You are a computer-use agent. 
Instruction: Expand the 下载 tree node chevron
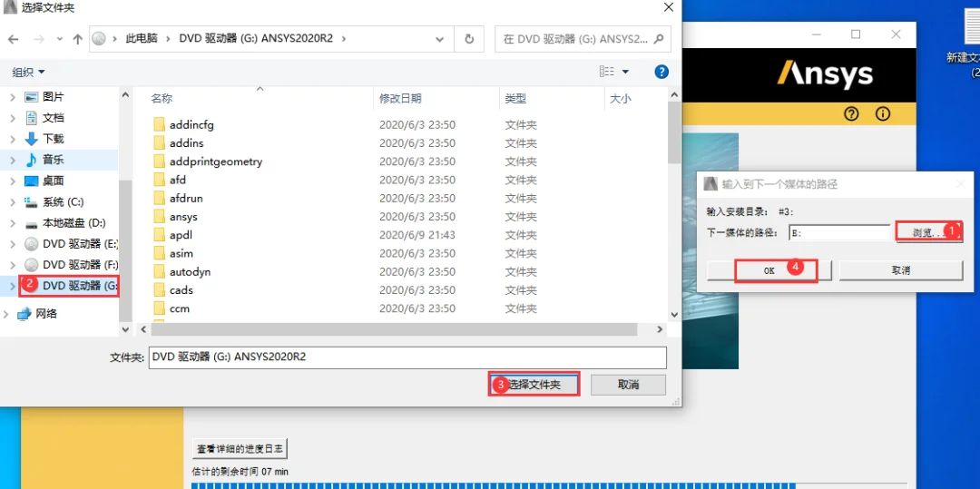click(13, 139)
